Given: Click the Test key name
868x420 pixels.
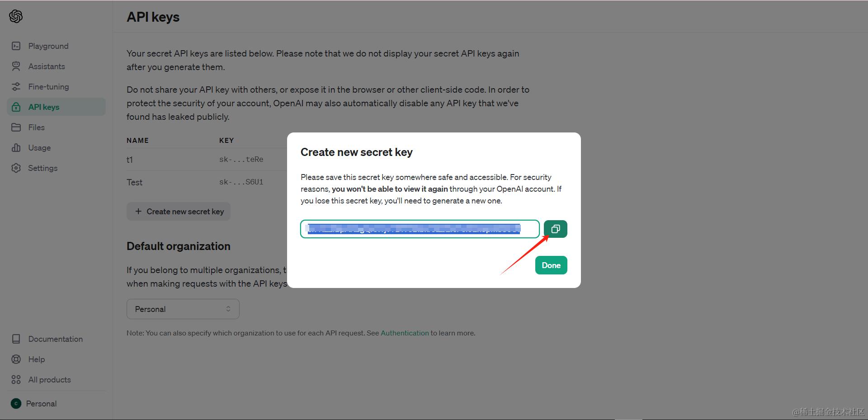Looking at the screenshot, I should (134, 182).
